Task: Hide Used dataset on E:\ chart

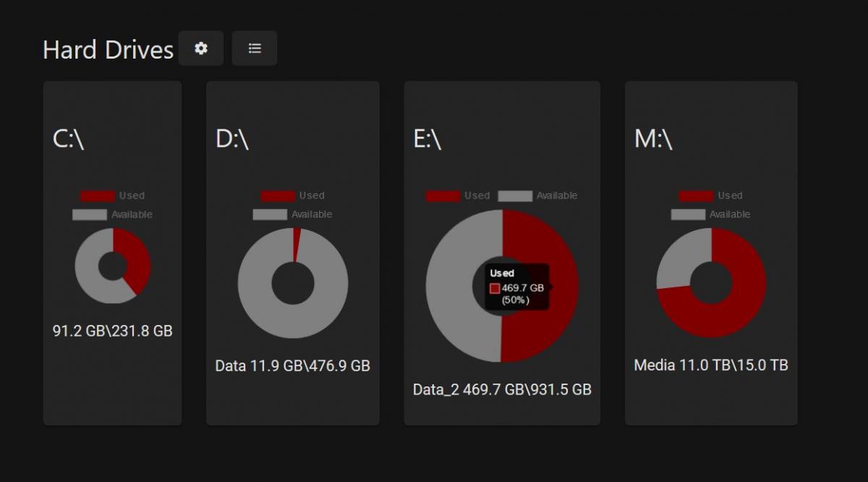Action: (x=457, y=195)
